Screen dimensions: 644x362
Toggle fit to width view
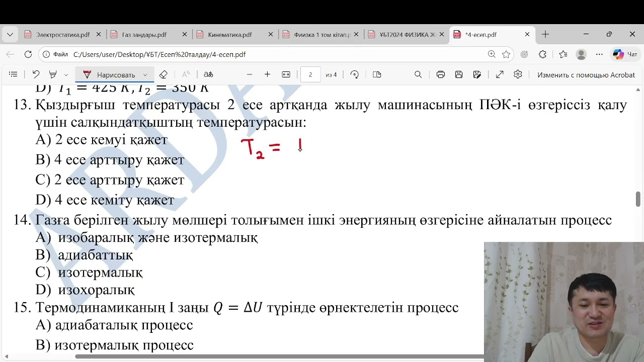pos(286,74)
